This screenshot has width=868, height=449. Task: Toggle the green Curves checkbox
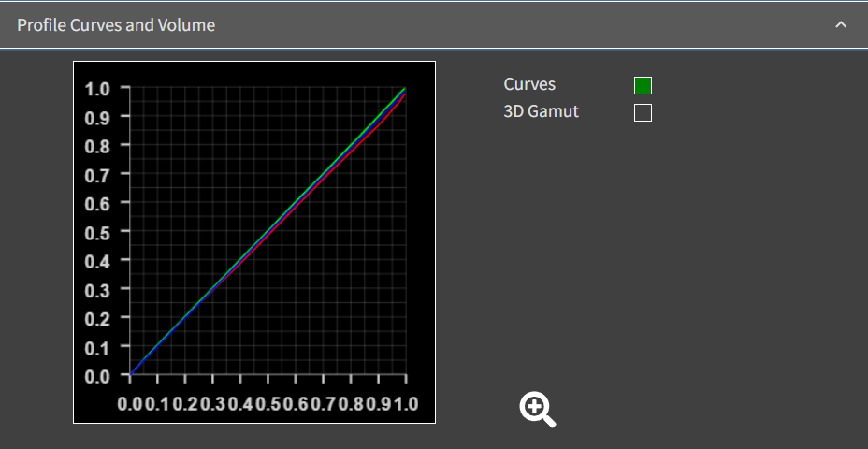(643, 85)
